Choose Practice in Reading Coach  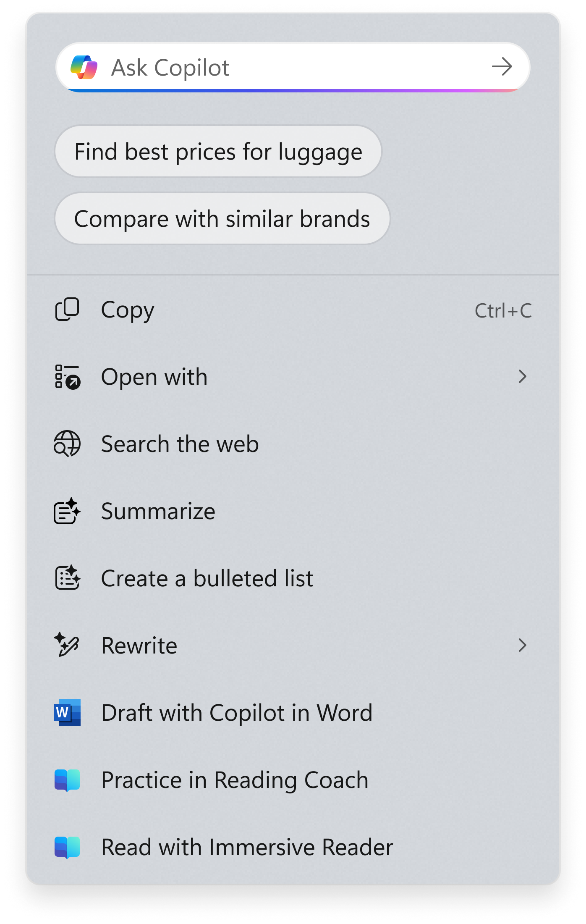(293, 780)
